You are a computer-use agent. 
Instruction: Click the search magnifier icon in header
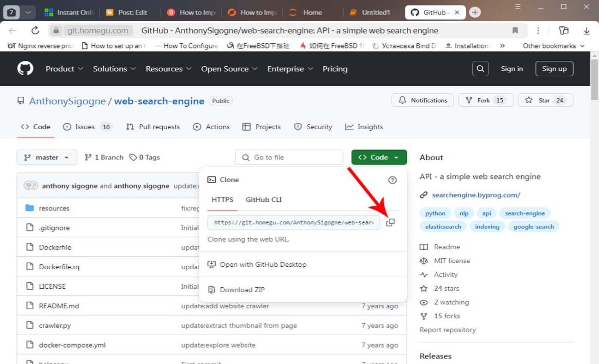pos(480,69)
